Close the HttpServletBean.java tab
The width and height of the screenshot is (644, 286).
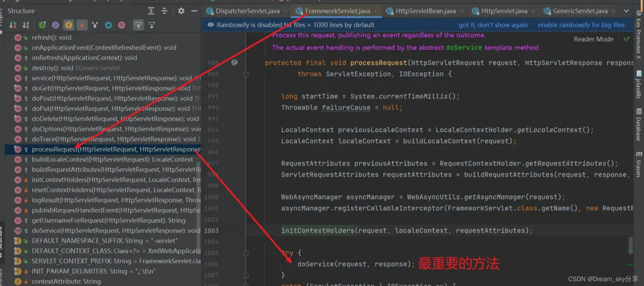tap(462, 12)
